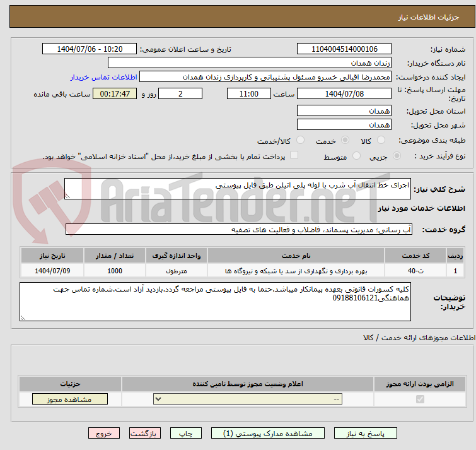Viewport: 476px width, 450px height.
Task: Click the 'خروج' exit button
Action: [104, 434]
